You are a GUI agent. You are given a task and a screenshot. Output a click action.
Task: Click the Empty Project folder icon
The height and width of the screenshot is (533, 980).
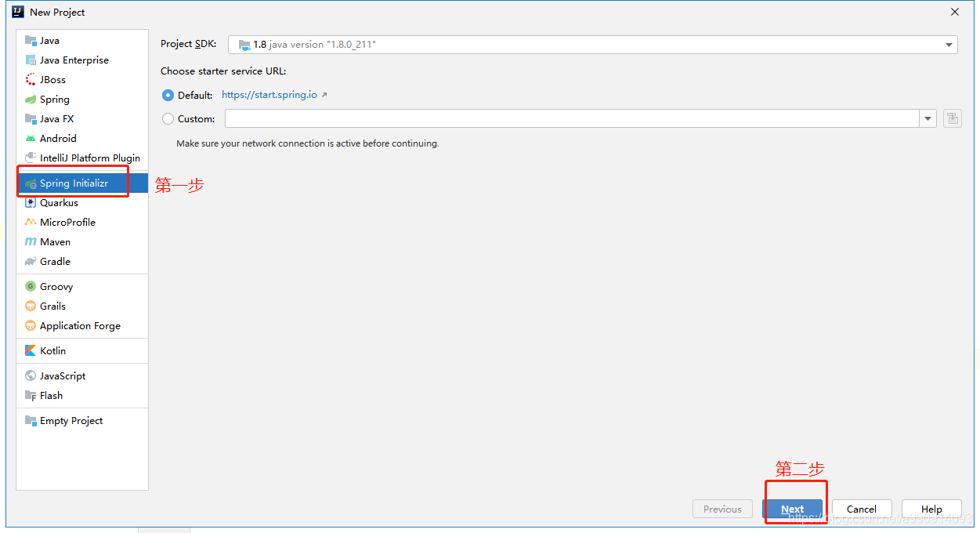pos(31,421)
